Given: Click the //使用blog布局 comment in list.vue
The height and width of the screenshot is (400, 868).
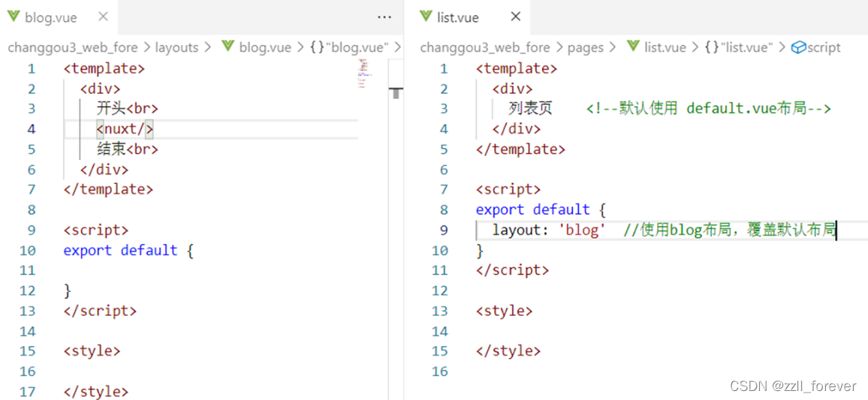Looking at the screenshot, I should 730,230.
